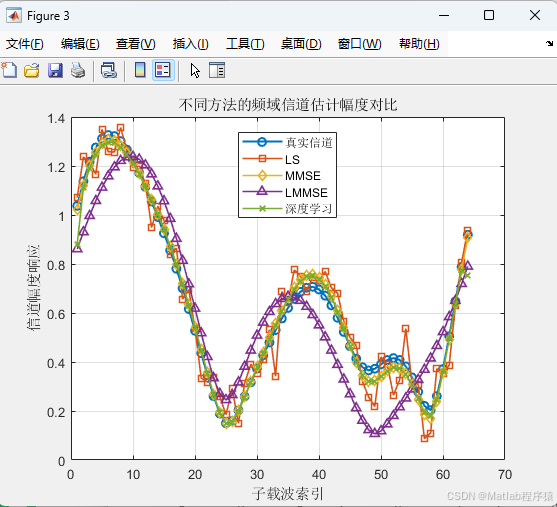Select the LS legend entry

pos(271,159)
